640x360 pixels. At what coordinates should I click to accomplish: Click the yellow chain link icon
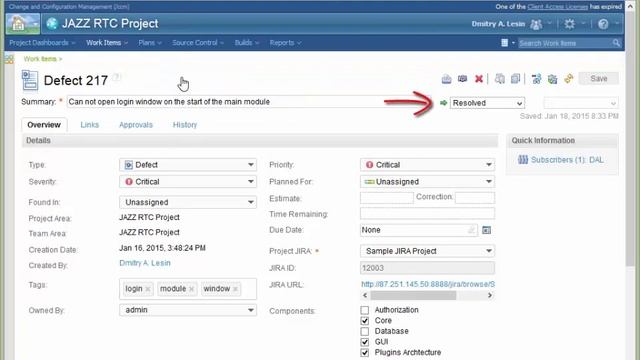click(x=569, y=78)
